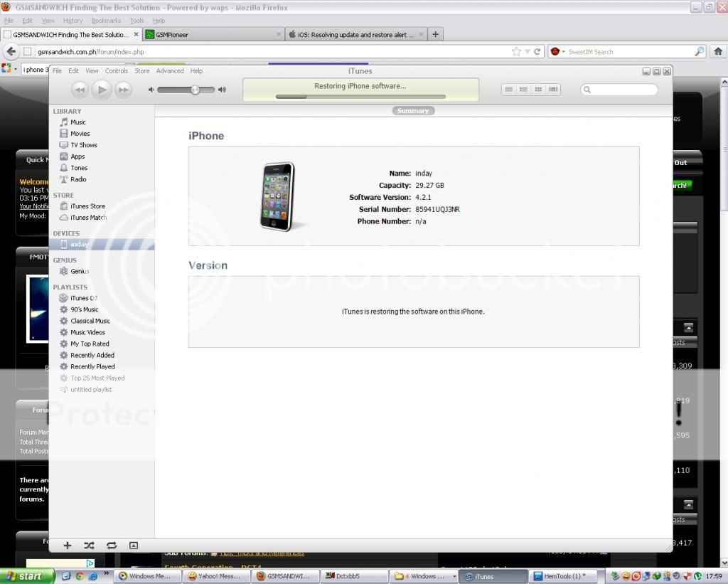Select the My Top Rated playlist

pyautogui.click(x=89, y=344)
